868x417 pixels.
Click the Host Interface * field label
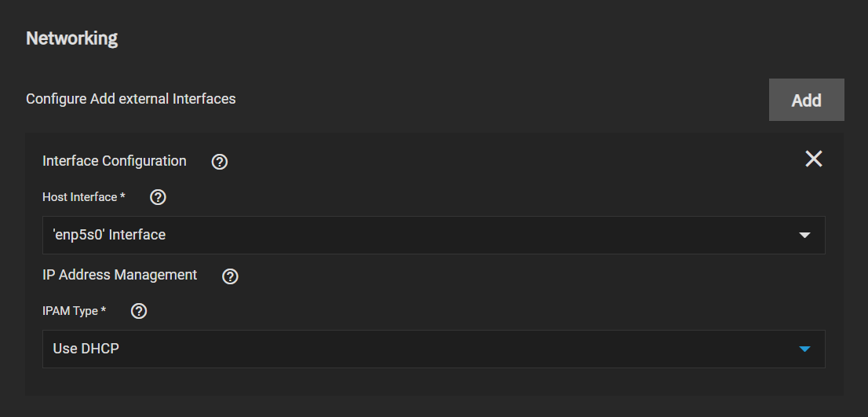point(84,197)
